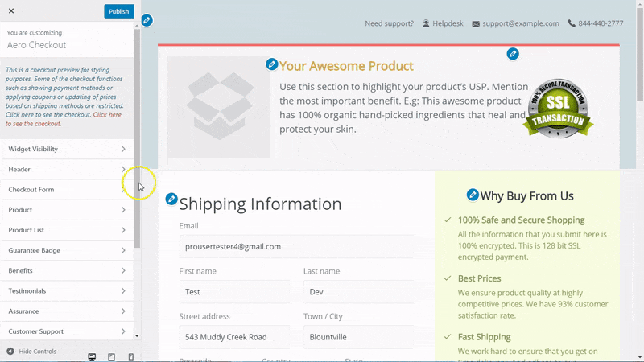Click the Hide Controls arrow icon
This screenshot has width=644, height=362.
coord(10,352)
